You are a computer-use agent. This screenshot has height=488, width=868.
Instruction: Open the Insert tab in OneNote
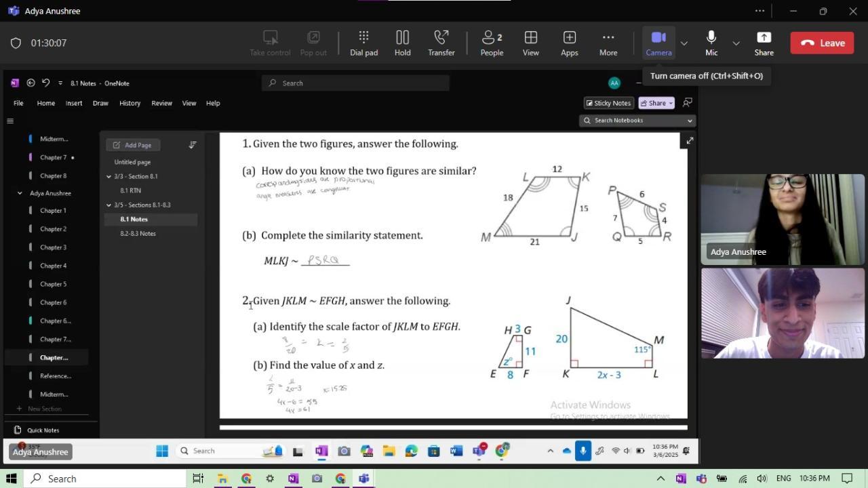(74, 103)
